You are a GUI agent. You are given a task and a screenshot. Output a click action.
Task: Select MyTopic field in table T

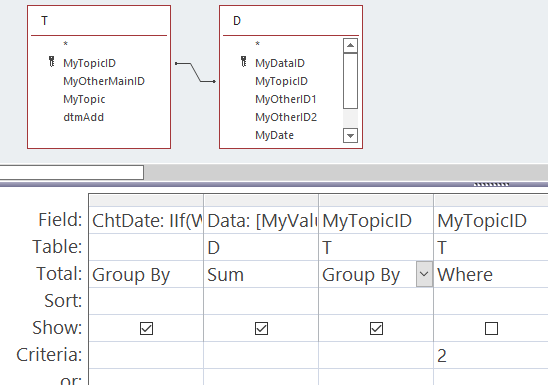coord(84,99)
